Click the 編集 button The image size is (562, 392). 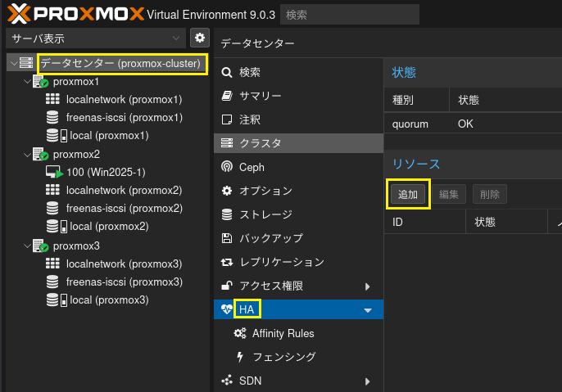pos(449,194)
